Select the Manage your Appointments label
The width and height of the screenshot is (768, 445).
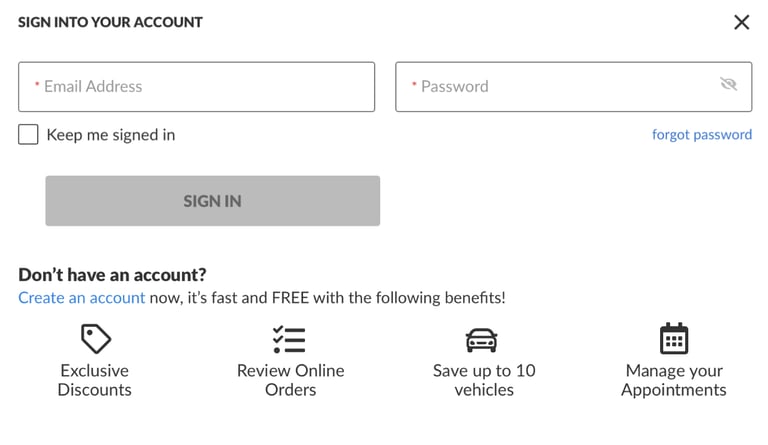(674, 380)
